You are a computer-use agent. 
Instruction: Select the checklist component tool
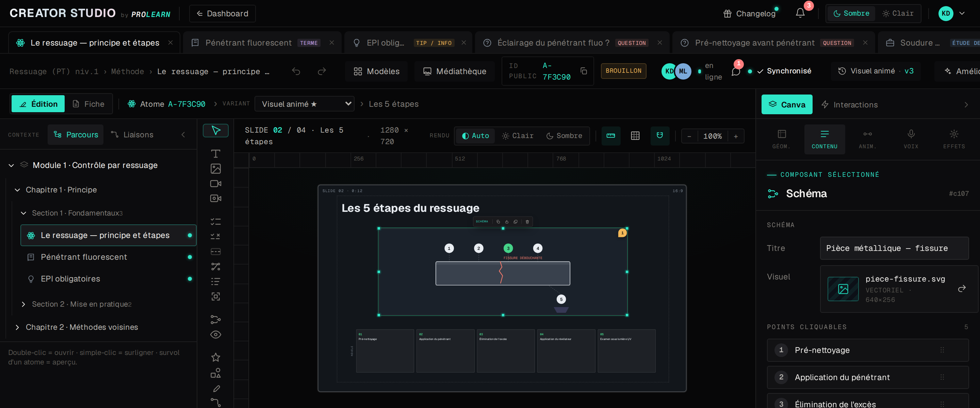point(215,222)
